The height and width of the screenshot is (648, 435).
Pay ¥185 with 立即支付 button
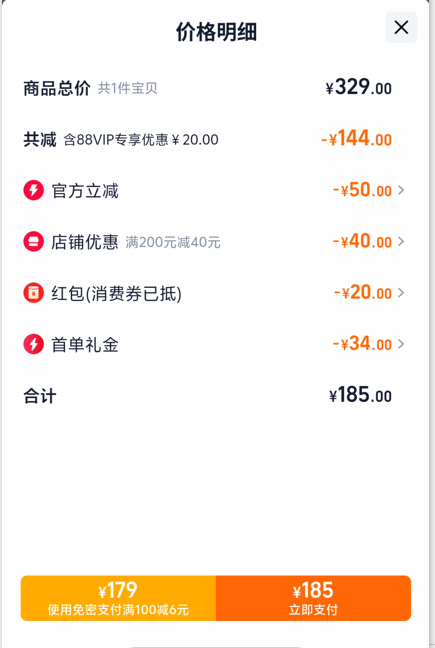314,598
